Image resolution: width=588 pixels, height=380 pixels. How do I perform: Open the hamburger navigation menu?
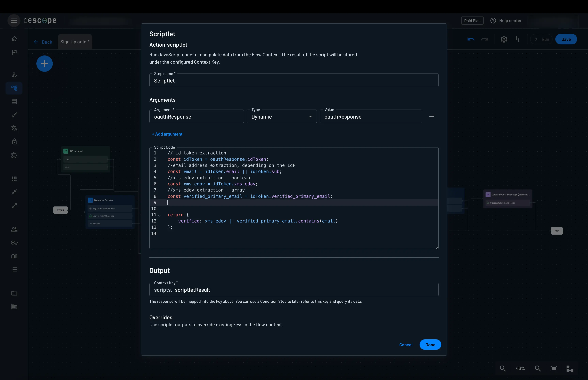point(14,20)
